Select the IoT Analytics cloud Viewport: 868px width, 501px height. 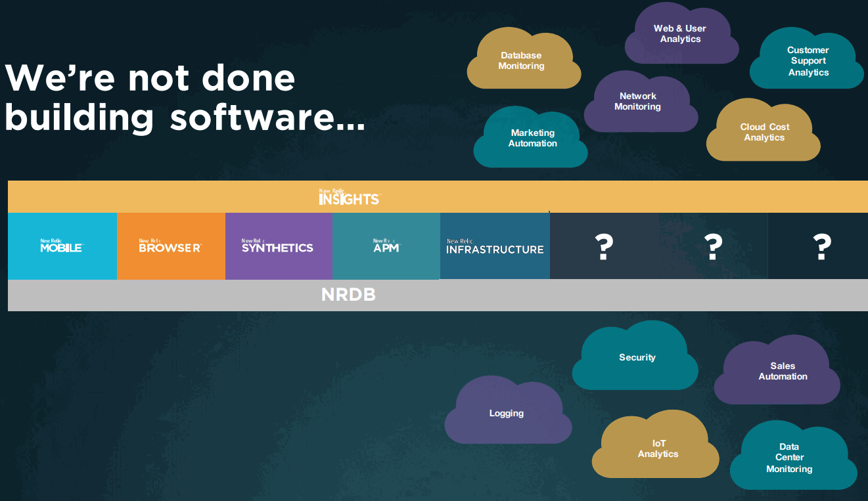(x=655, y=445)
